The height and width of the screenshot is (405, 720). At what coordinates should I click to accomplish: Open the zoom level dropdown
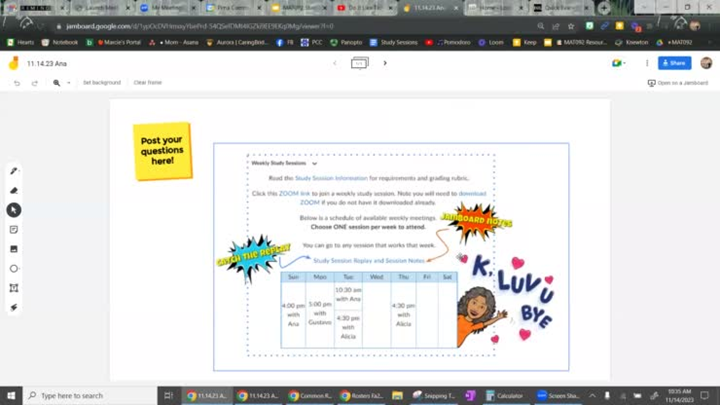[61, 83]
